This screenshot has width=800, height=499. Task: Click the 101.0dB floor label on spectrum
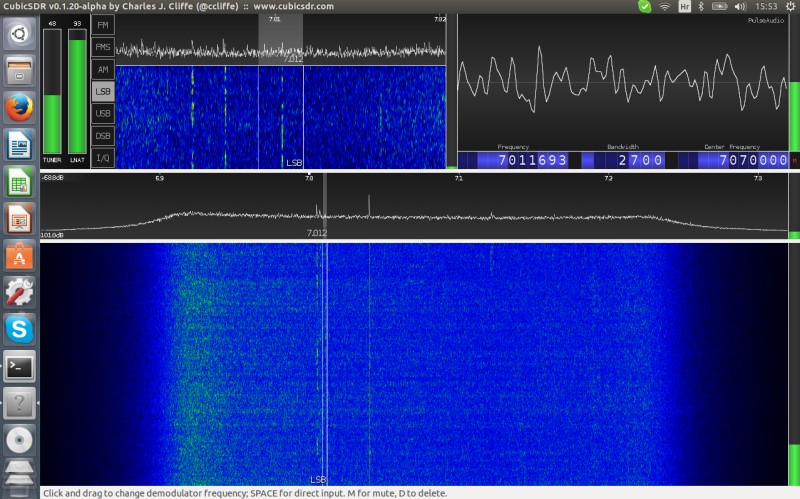(52, 235)
